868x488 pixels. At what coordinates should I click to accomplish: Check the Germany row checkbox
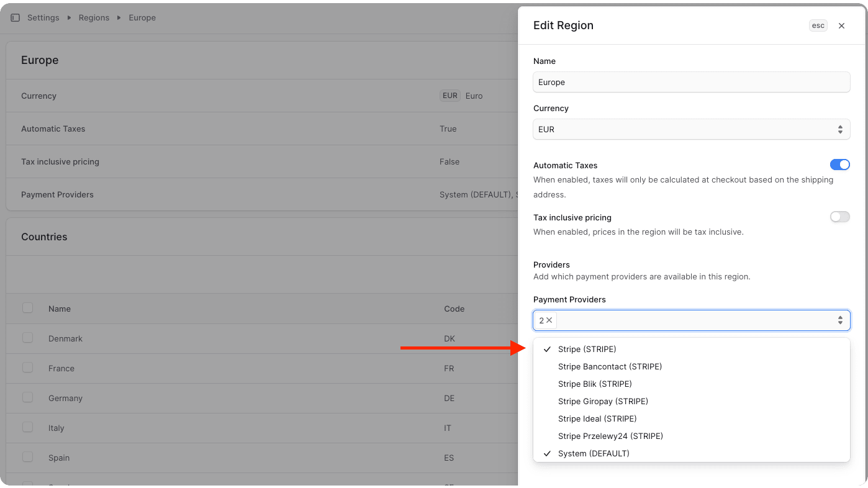click(27, 397)
